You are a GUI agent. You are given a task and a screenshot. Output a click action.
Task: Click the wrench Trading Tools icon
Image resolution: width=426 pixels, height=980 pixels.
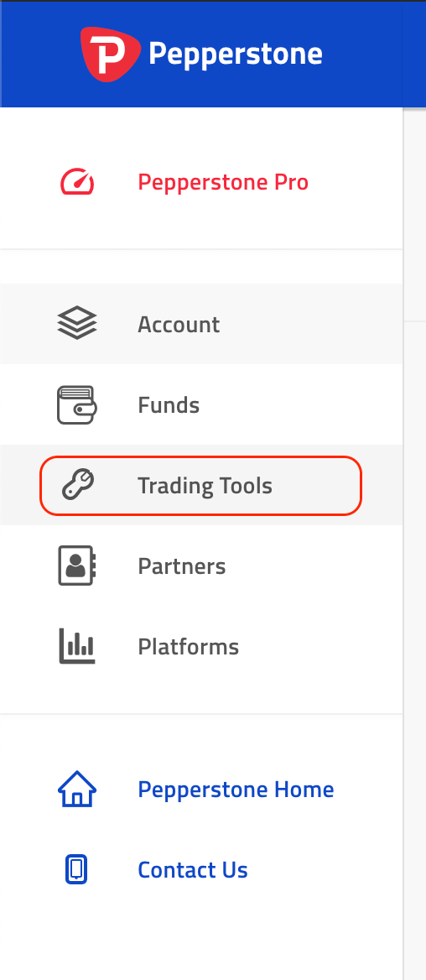pos(77,485)
